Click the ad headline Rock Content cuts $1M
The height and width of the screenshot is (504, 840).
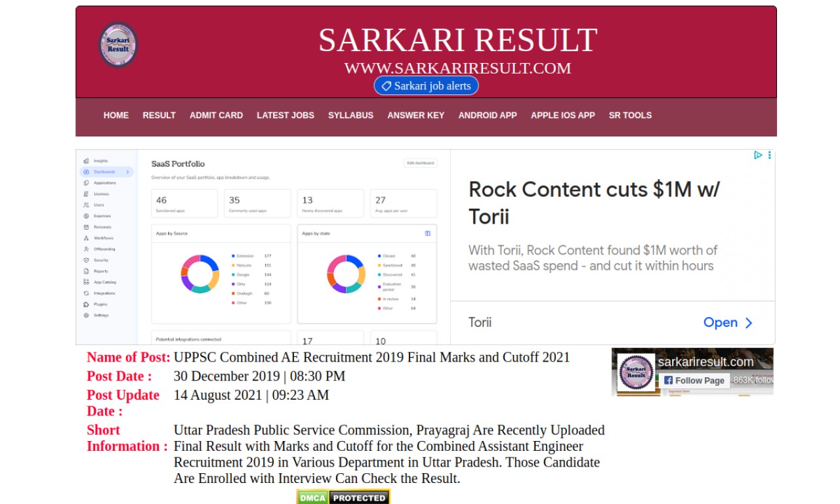tap(594, 203)
